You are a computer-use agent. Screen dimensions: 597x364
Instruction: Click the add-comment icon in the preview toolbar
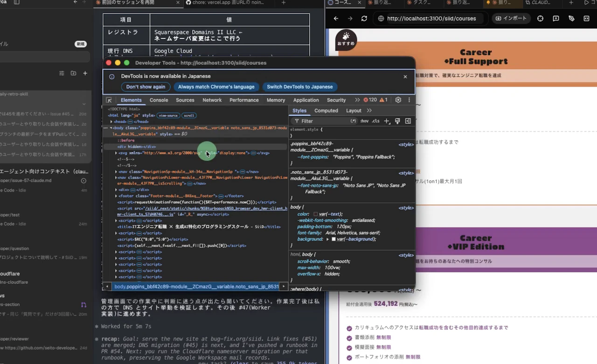(x=556, y=19)
